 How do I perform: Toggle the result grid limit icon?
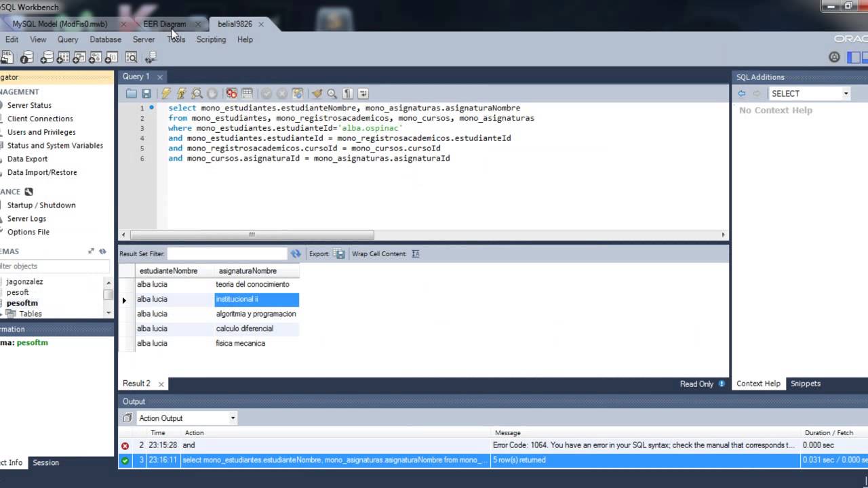[247, 94]
